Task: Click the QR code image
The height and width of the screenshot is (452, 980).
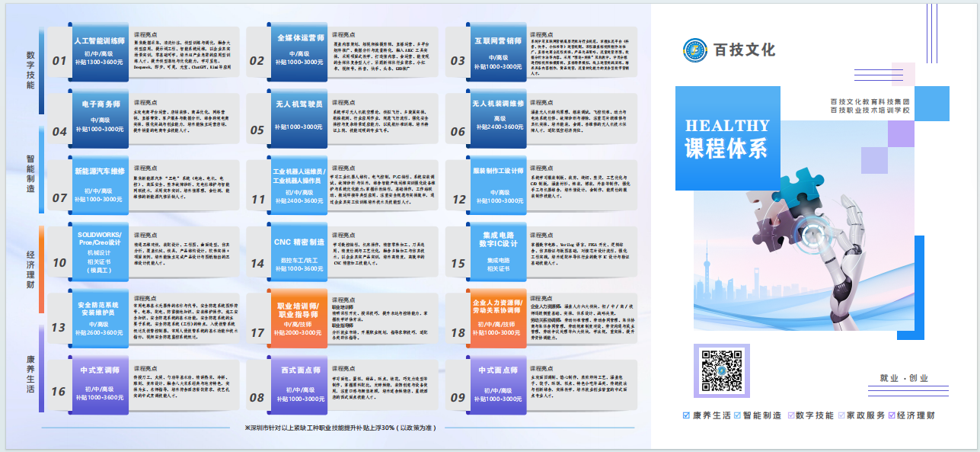Action: (722, 370)
